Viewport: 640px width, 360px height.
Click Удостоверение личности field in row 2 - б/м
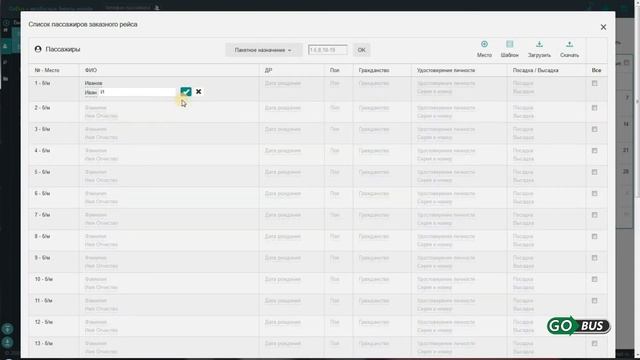coord(446,108)
